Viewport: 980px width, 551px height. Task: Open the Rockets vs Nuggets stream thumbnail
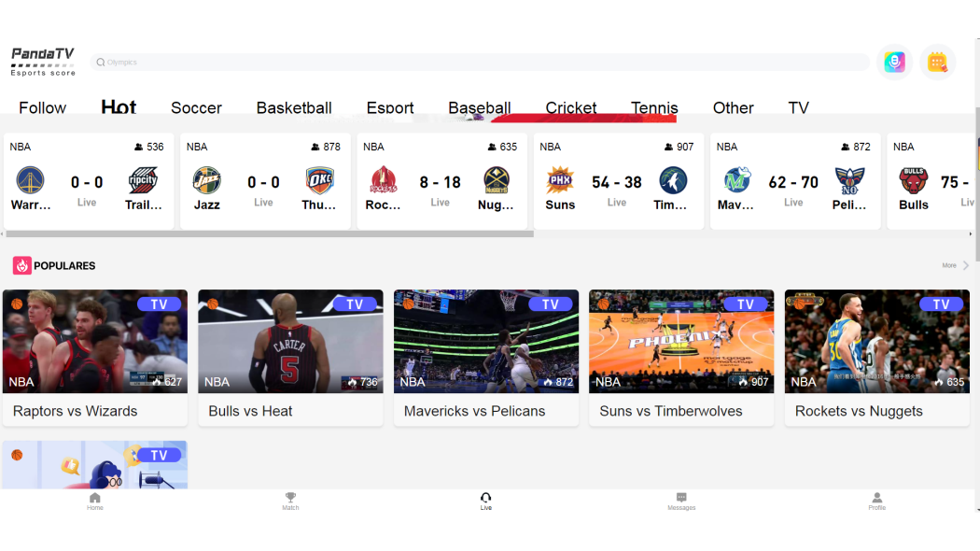(877, 342)
